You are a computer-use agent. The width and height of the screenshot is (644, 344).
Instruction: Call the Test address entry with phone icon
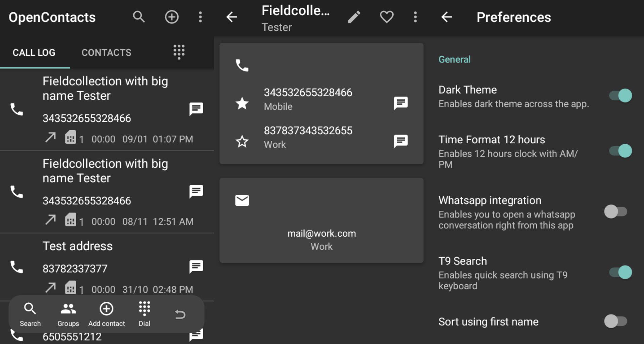coord(16,267)
